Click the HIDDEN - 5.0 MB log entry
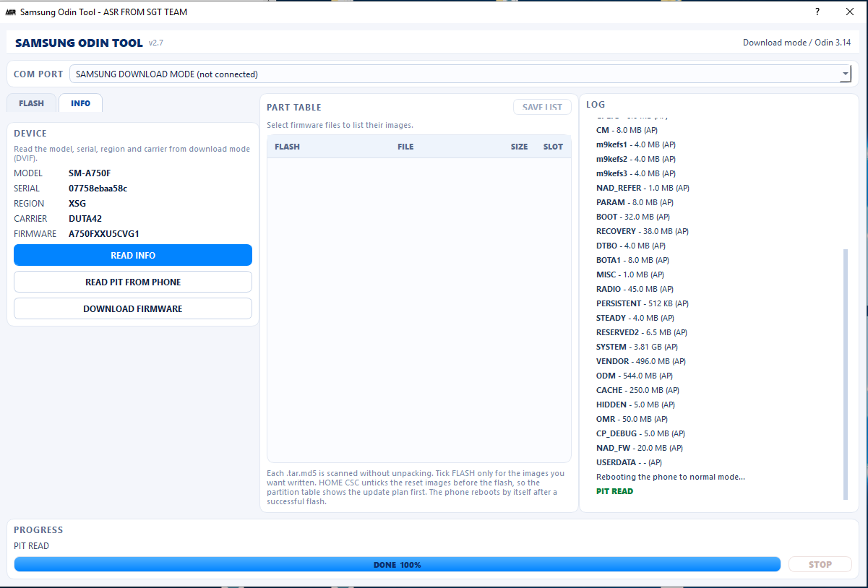The image size is (868, 588). click(636, 405)
